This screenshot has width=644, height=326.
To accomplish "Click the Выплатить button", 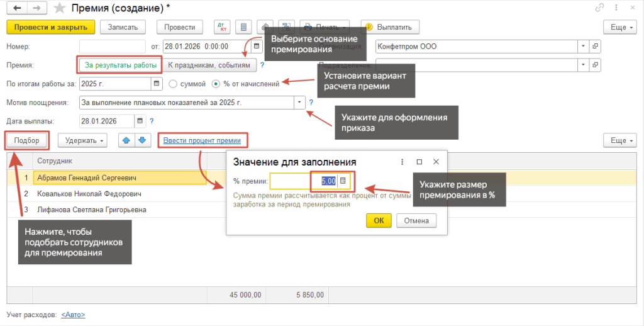I will tap(390, 27).
